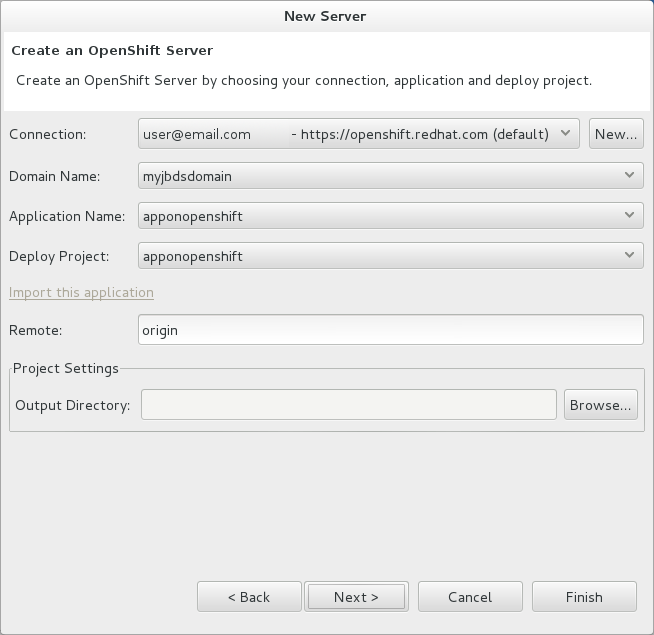Click the Create an OpenShift Server heading

112,50
